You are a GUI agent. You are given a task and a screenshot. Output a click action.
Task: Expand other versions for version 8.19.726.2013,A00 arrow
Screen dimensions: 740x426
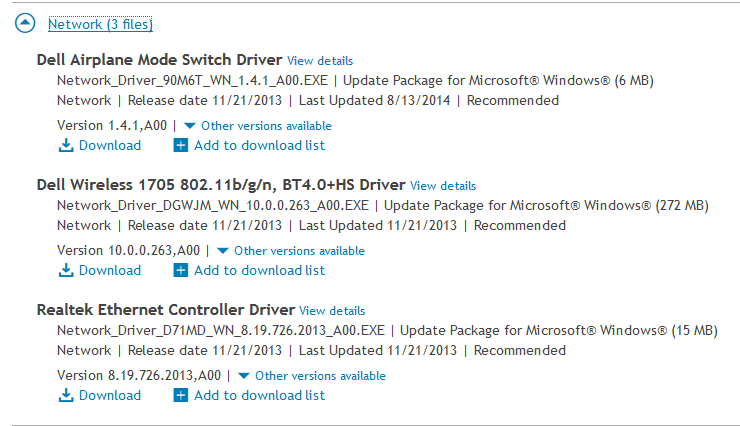244,376
